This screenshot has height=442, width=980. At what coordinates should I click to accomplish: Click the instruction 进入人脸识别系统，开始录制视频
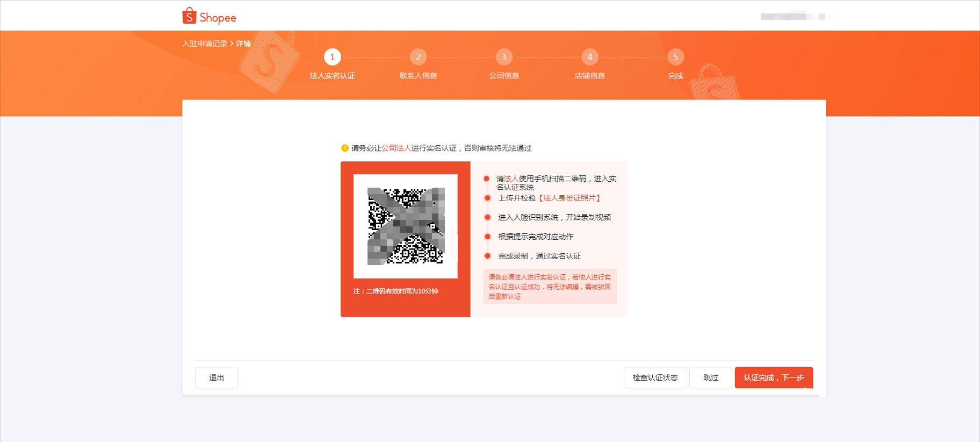coord(554,217)
